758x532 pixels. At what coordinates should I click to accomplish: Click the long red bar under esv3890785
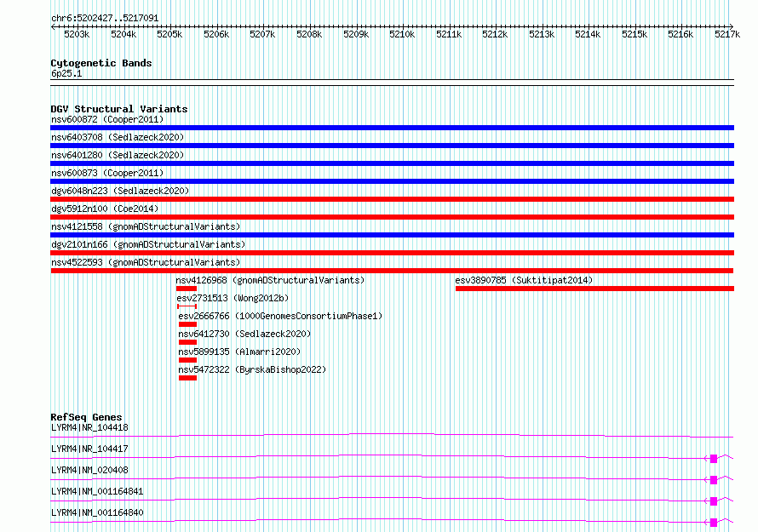[x=594, y=289]
